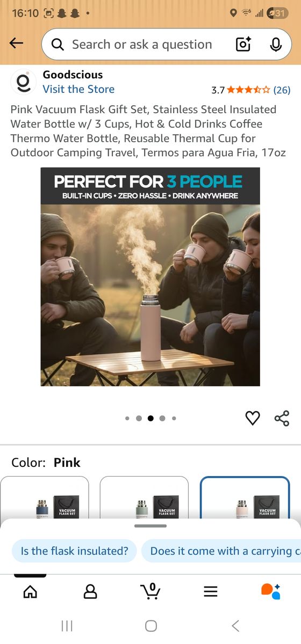
Task: Tap the share icon
Action: tap(282, 418)
